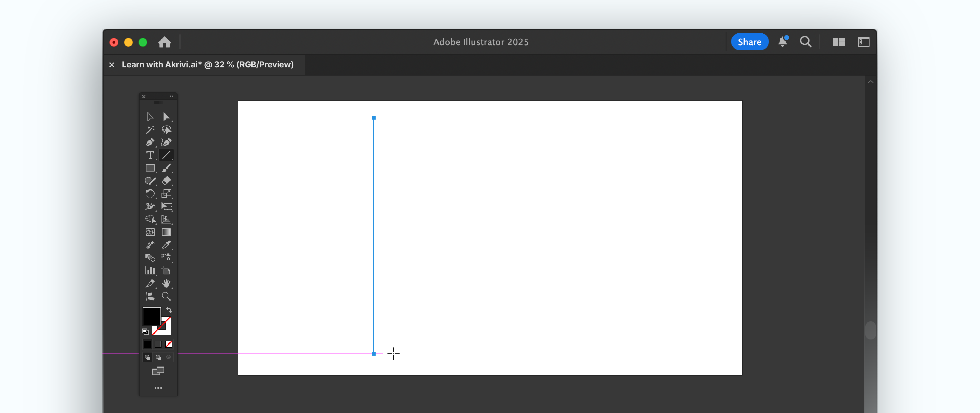Select the Warp tool

coord(150,206)
